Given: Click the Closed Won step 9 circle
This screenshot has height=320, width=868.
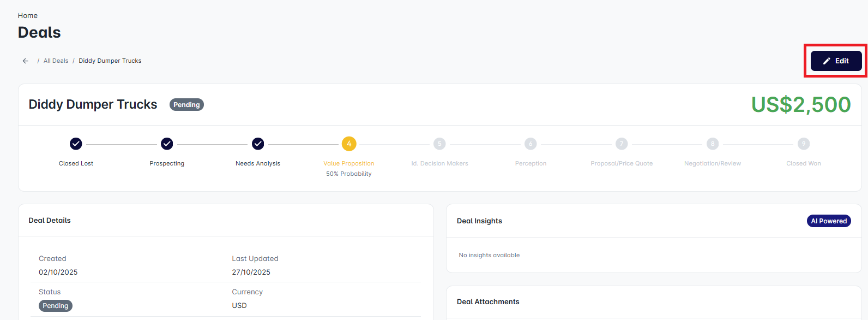Looking at the screenshot, I should coord(803,144).
